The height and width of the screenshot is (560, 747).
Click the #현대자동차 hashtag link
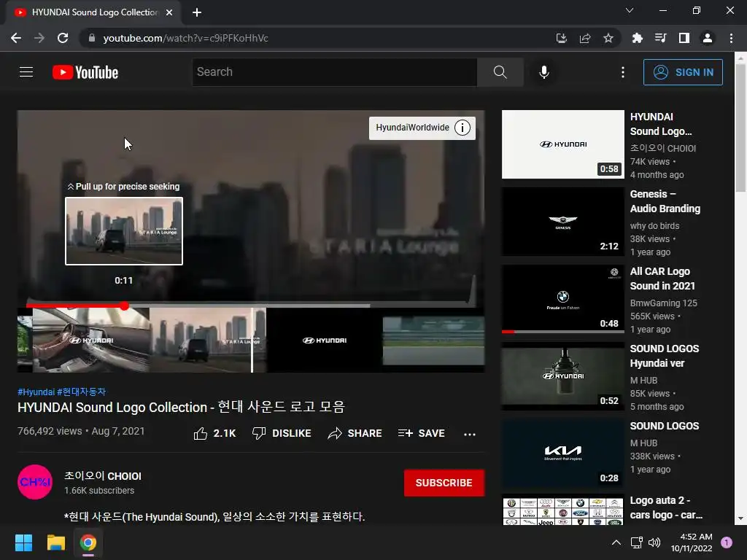tap(82, 392)
